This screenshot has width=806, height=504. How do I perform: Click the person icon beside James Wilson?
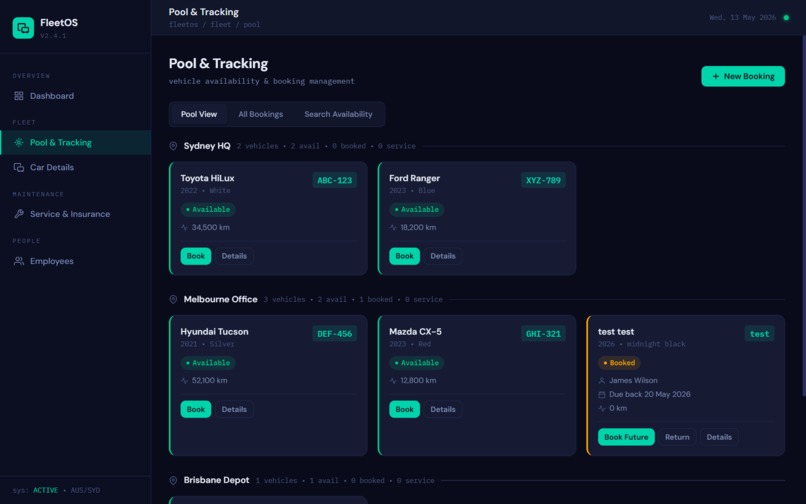pos(602,381)
